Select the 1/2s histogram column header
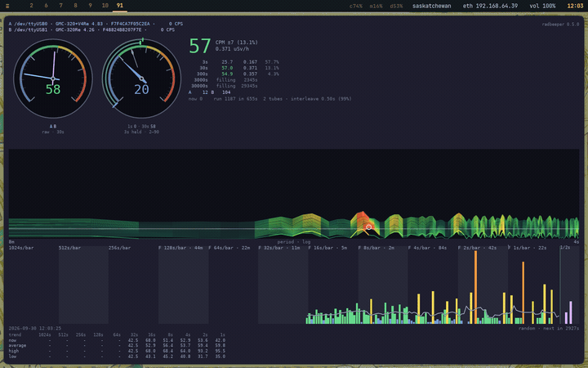Screen dimensions: 588x368 [x=565, y=248]
